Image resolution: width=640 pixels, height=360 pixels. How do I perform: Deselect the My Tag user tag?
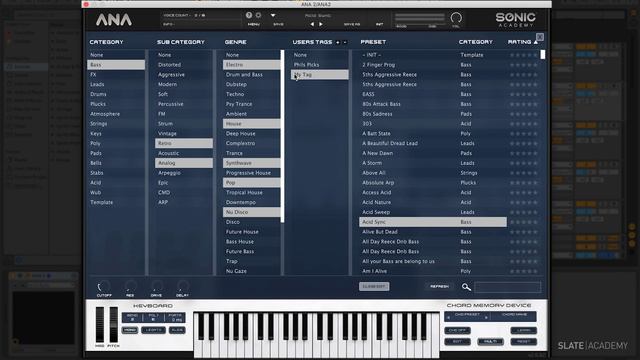pyautogui.click(x=320, y=75)
